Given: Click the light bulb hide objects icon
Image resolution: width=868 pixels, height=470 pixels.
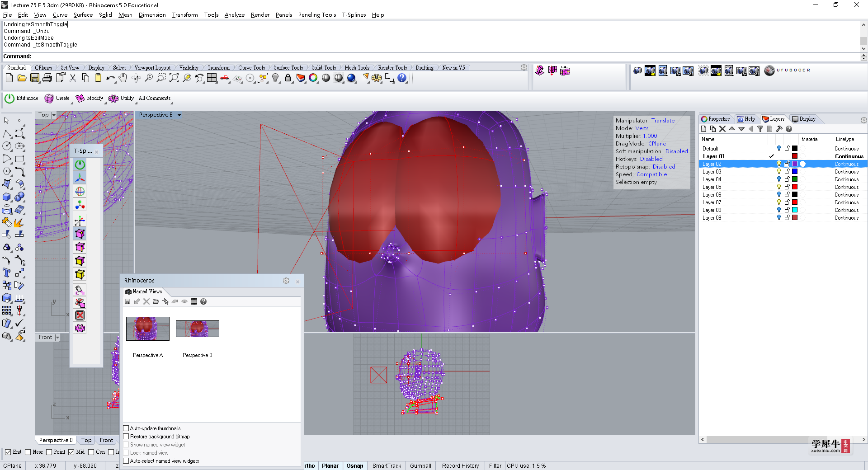Looking at the screenshot, I should (275, 78).
